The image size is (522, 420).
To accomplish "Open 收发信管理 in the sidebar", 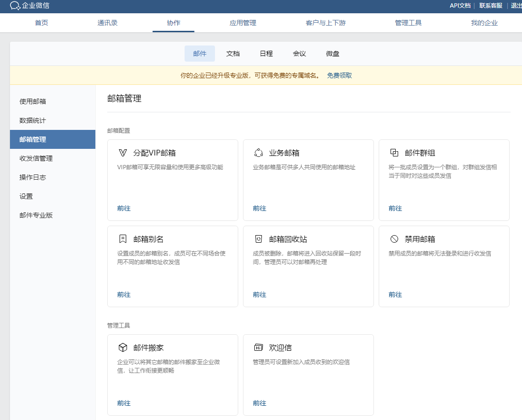I will point(36,158).
